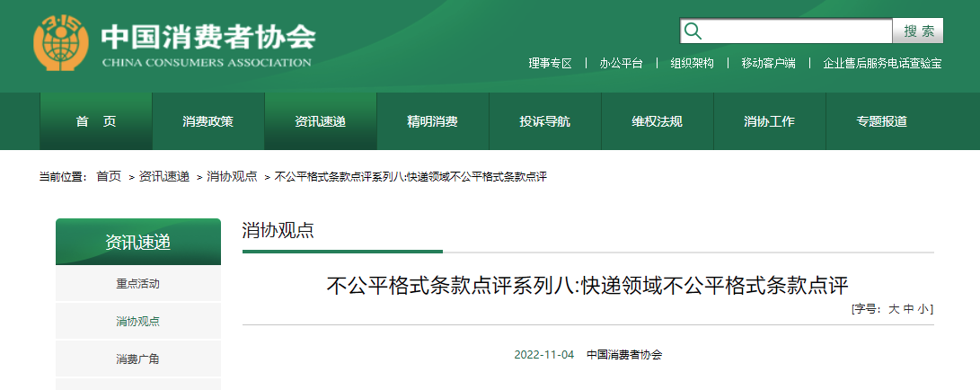
Task: Focus the site search input field
Action: coord(786,31)
